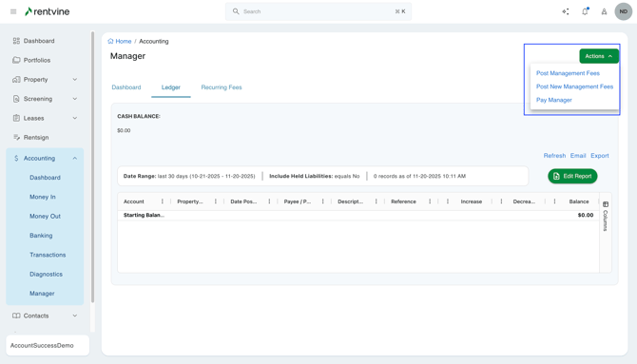Click the Refresh link

pyautogui.click(x=554, y=156)
